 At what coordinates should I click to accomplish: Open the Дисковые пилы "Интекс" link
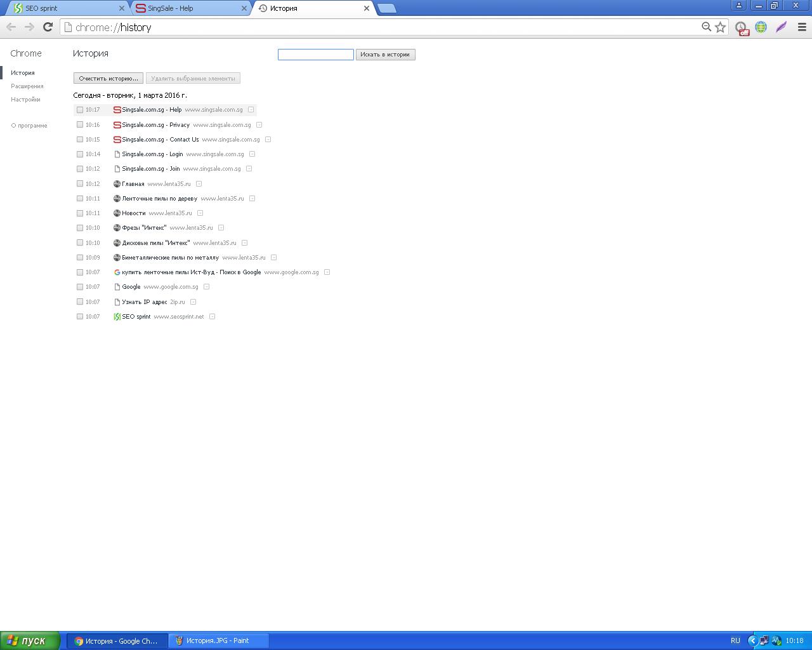coord(156,243)
